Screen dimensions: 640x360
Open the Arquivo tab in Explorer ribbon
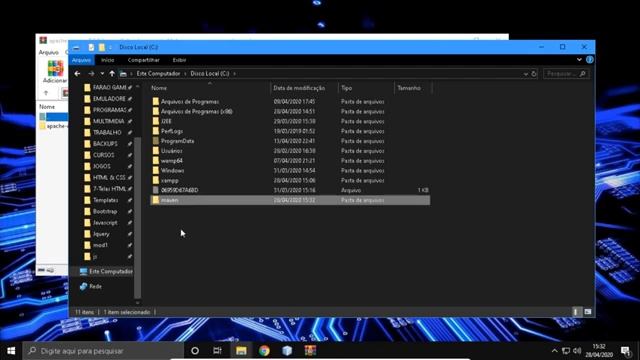[x=82, y=60]
